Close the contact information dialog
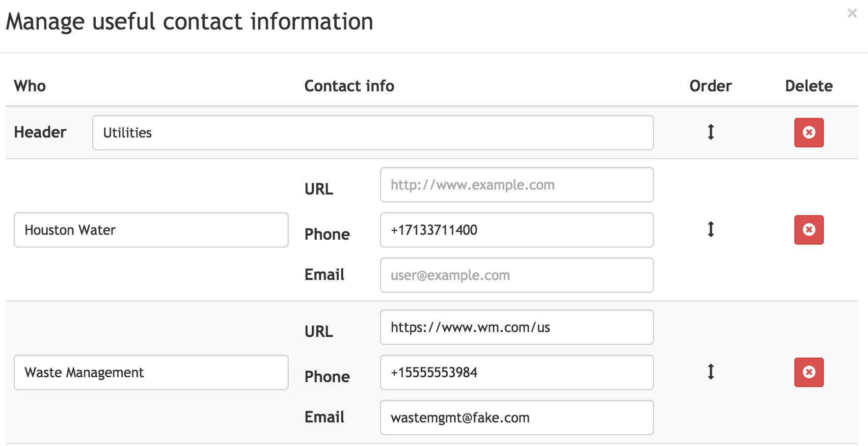This screenshot has width=868, height=446. [x=852, y=13]
